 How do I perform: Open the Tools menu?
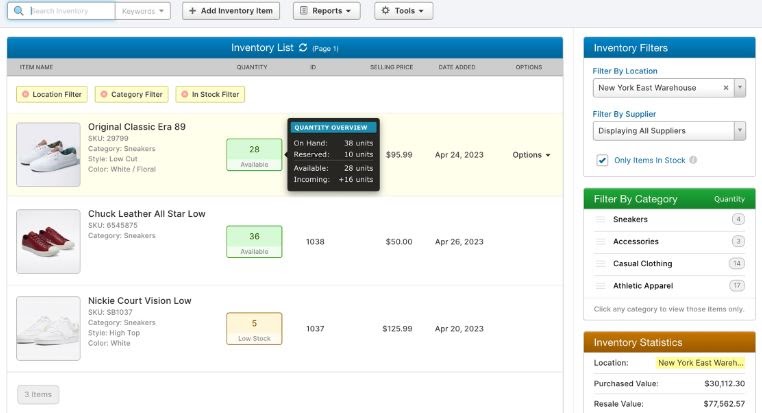[x=403, y=11]
